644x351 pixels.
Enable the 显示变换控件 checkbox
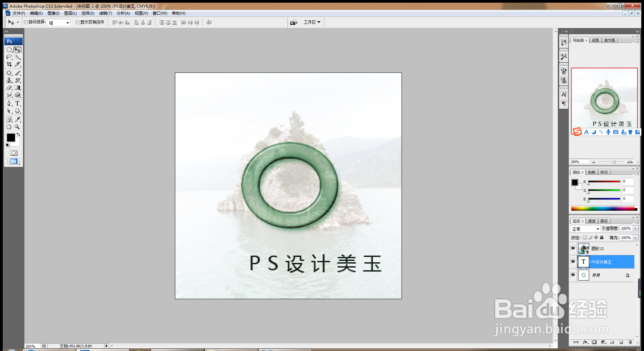[x=78, y=22]
